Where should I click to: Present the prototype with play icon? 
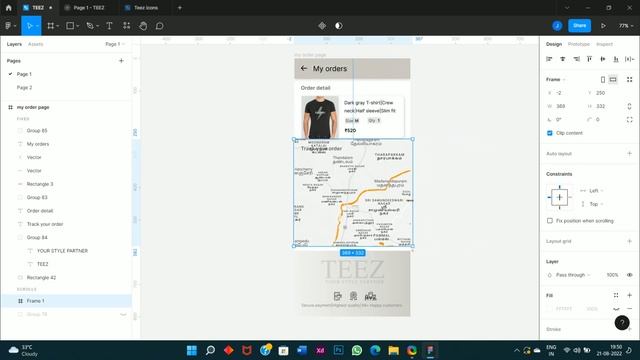coord(603,26)
